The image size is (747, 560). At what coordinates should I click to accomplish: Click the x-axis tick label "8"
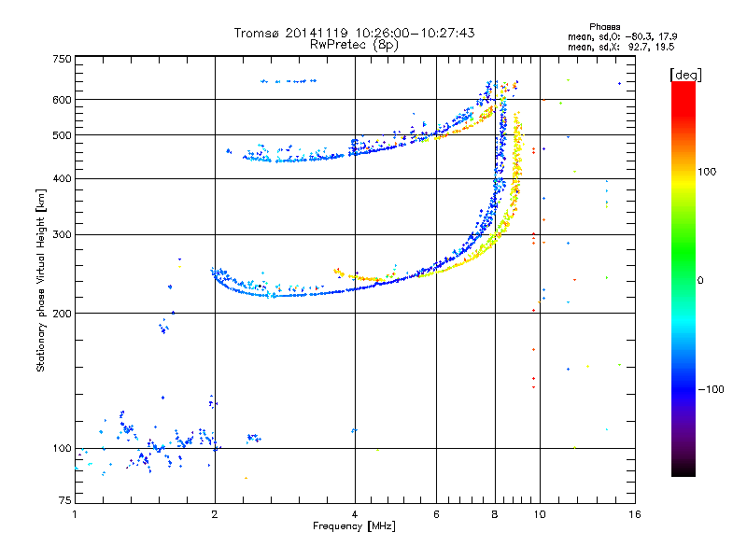point(495,514)
